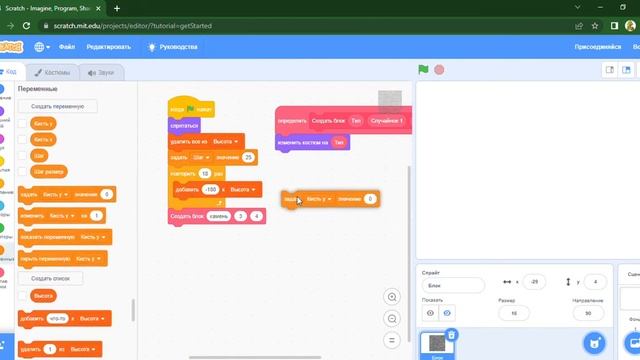
Task: Click Присоединяйся link
Action: pos(598,47)
